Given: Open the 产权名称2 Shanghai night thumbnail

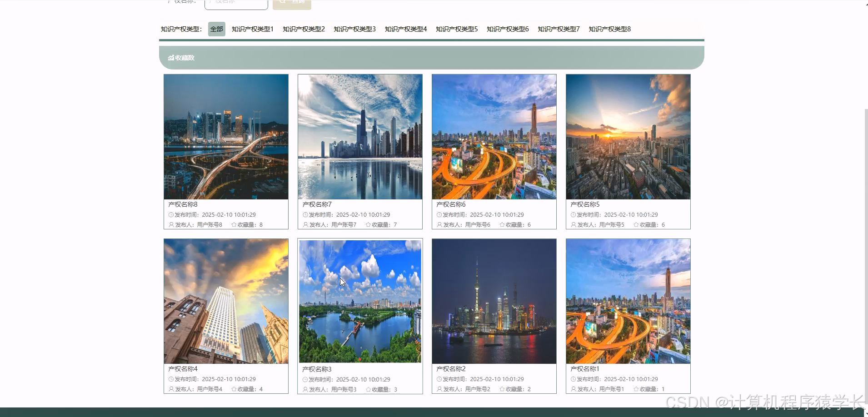Looking at the screenshot, I should 494,301.
